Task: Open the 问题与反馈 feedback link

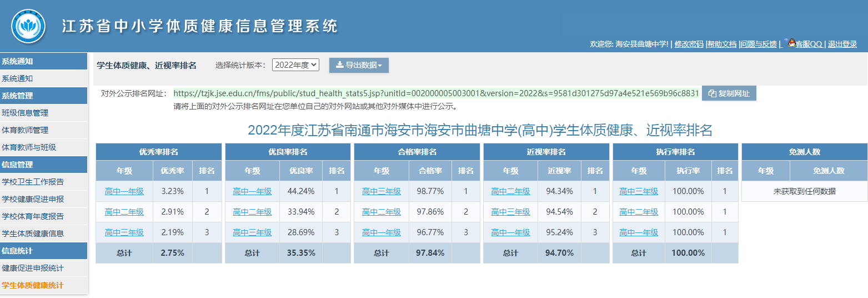Action: point(759,44)
